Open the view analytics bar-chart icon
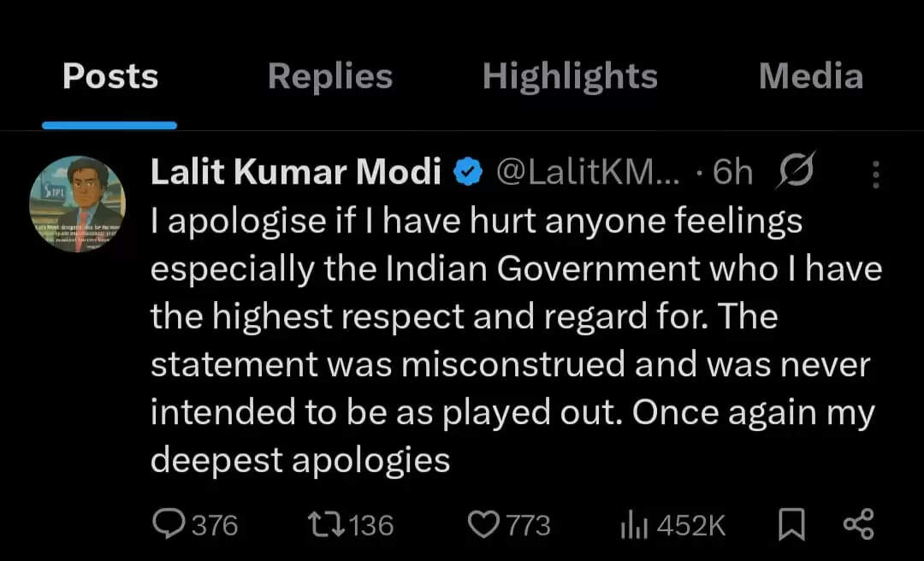The height and width of the screenshot is (561, 924). pyautogui.click(x=634, y=525)
